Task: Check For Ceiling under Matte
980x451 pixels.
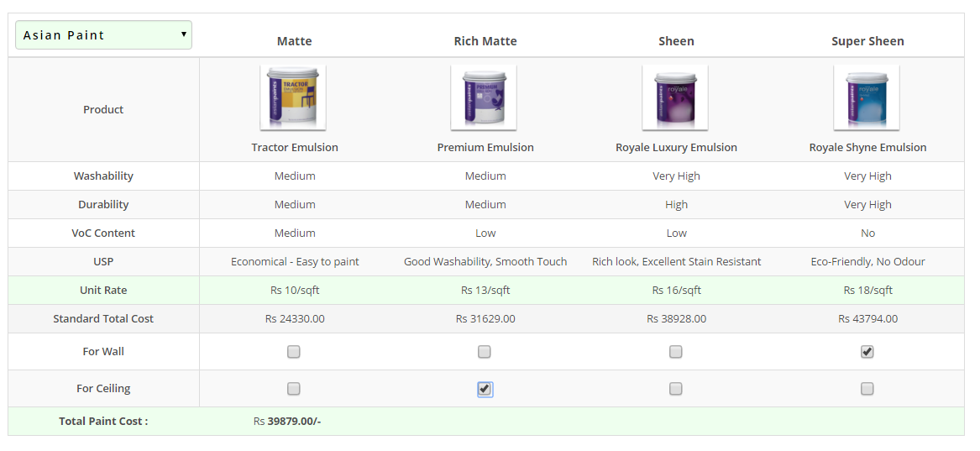Action: [x=294, y=389]
